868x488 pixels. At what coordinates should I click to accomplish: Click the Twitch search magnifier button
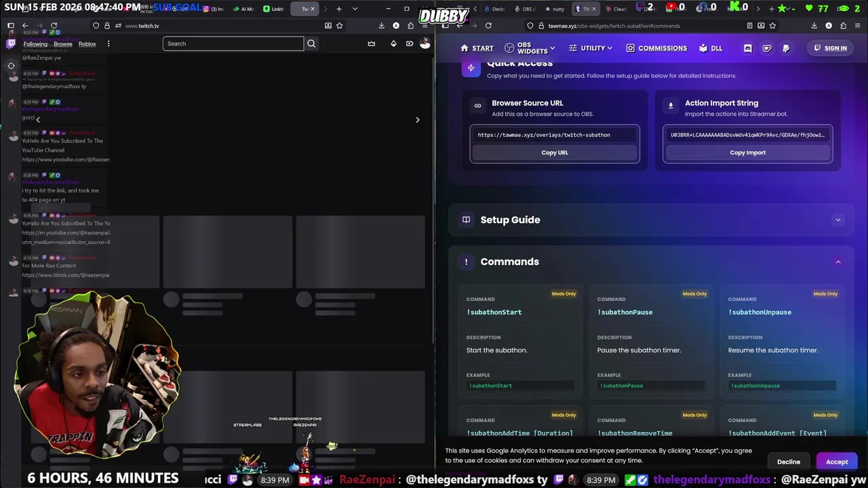[311, 43]
